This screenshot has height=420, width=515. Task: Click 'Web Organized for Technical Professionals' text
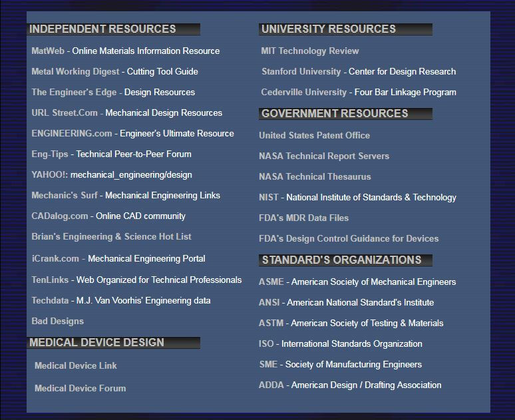click(x=159, y=280)
